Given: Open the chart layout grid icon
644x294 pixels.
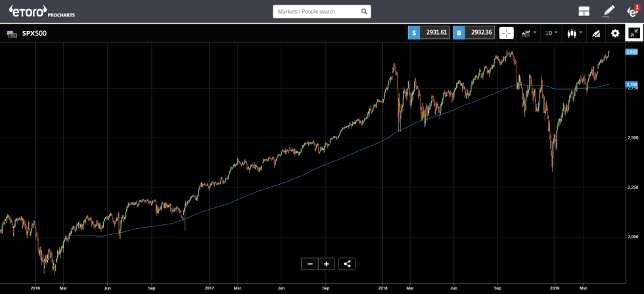Looking at the screenshot, I should [584, 11].
